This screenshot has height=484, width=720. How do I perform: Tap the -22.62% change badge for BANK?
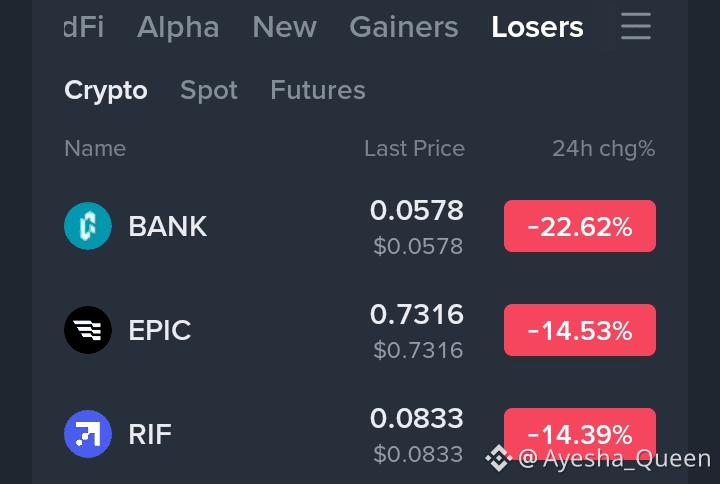[579, 226]
